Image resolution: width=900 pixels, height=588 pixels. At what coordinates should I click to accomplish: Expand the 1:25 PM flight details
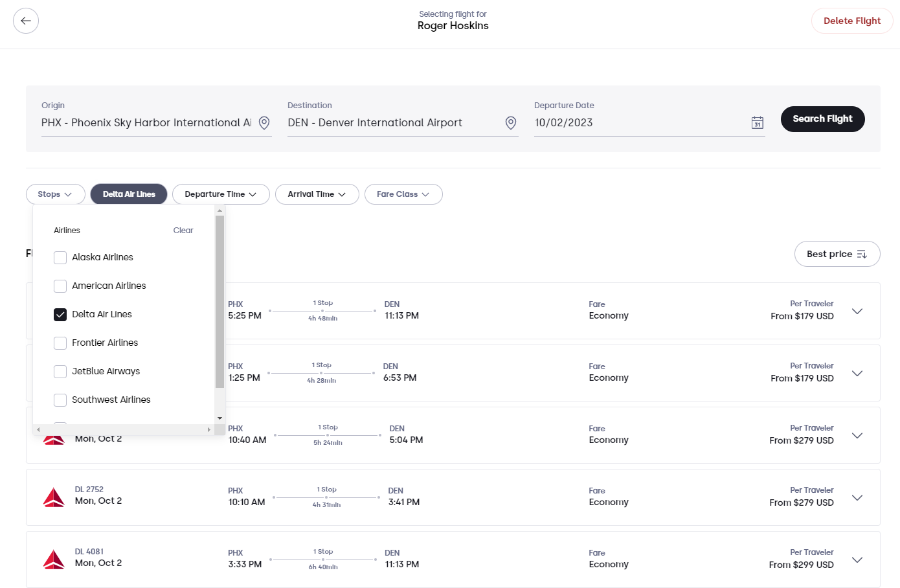[857, 373]
